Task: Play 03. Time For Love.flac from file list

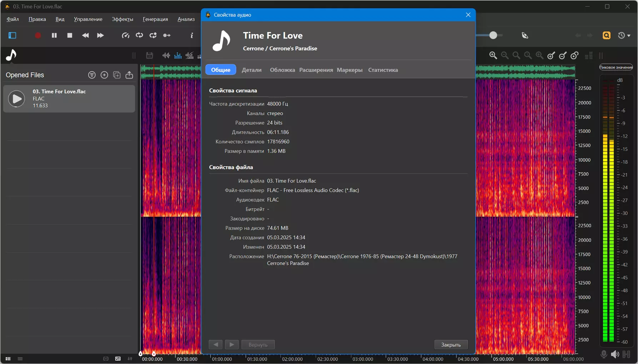Action: click(16, 98)
